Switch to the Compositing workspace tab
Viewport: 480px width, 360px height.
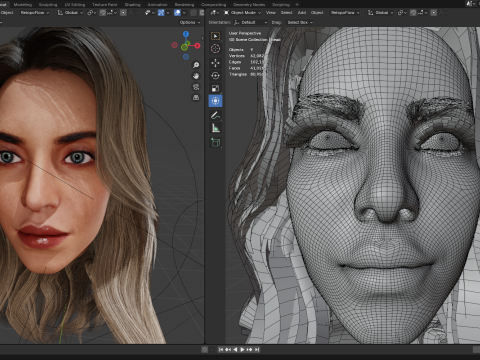(214, 5)
